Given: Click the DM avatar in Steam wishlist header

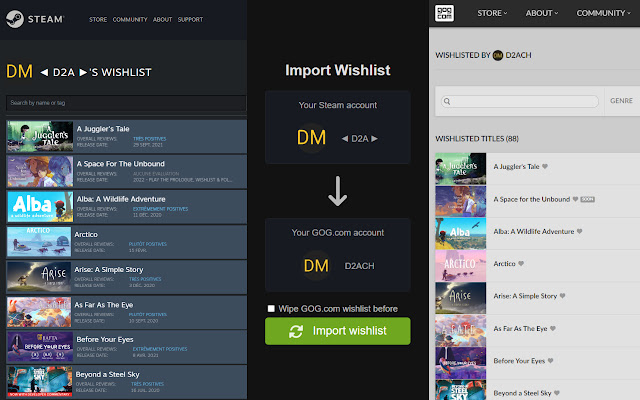Looking at the screenshot, I should [19, 72].
